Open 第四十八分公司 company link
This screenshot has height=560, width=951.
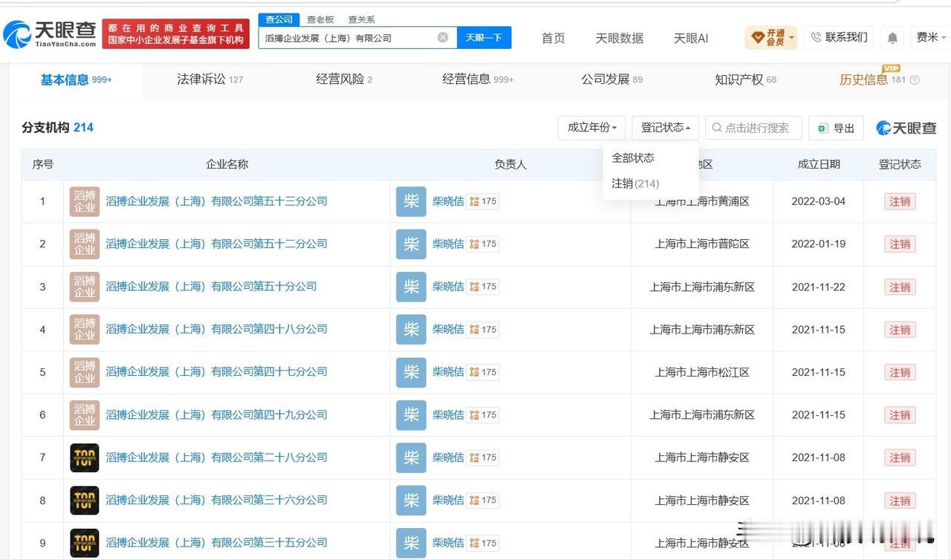pyautogui.click(x=216, y=329)
